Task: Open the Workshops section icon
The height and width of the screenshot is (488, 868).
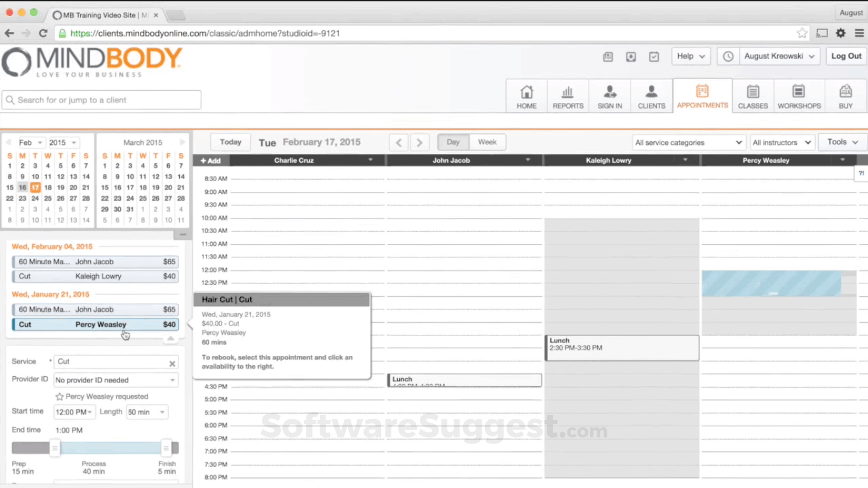Action: pyautogui.click(x=799, y=91)
